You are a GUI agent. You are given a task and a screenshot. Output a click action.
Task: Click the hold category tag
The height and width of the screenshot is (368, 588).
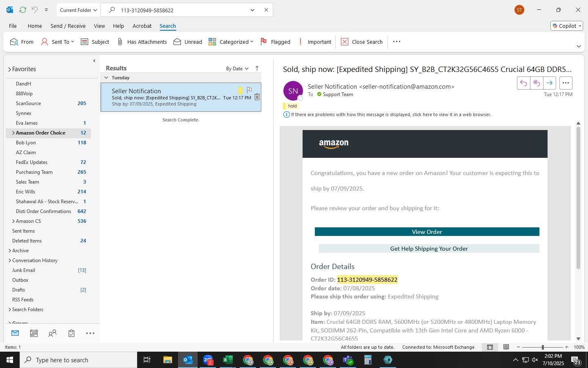point(291,106)
